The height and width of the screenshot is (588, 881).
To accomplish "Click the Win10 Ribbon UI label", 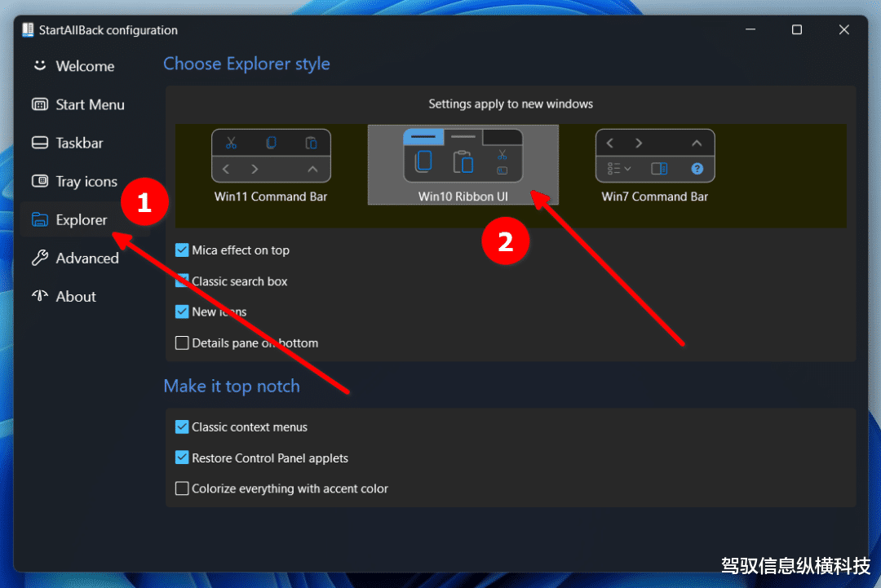I will 463,197.
